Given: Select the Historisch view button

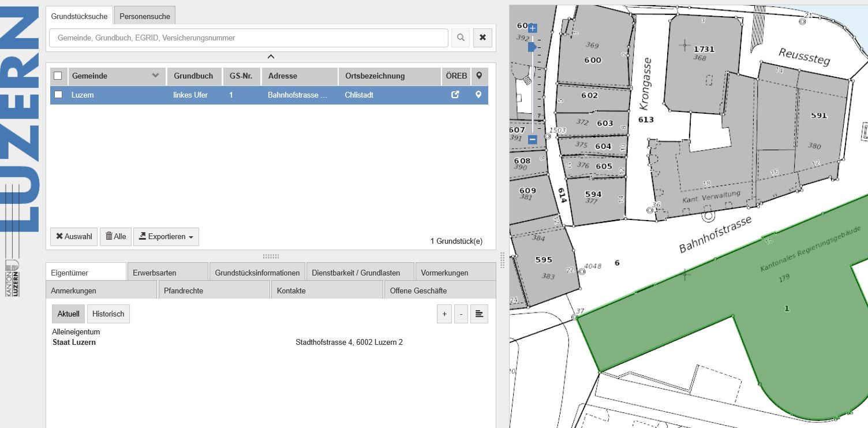Looking at the screenshot, I should click(108, 314).
